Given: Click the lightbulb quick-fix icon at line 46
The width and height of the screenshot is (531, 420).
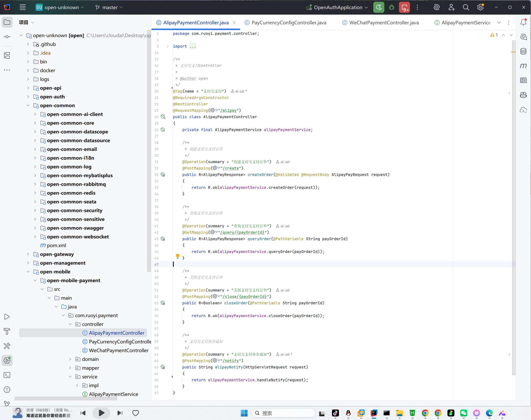Looking at the screenshot, I should pyautogui.click(x=177, y=256).
